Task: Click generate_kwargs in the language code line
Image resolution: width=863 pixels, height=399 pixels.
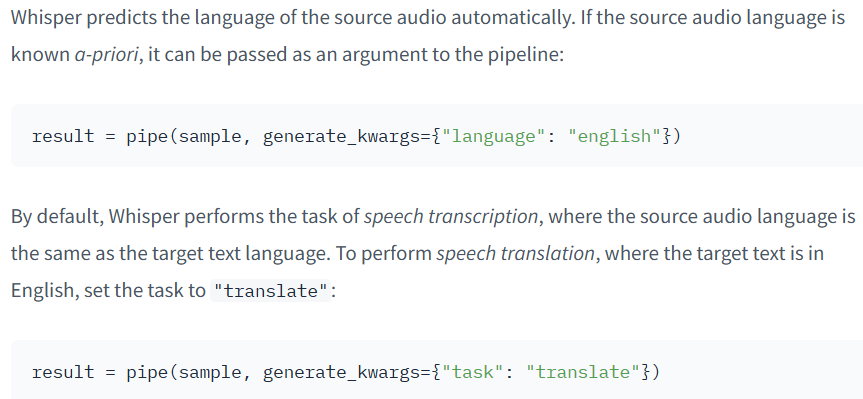Action: point(342,136)
